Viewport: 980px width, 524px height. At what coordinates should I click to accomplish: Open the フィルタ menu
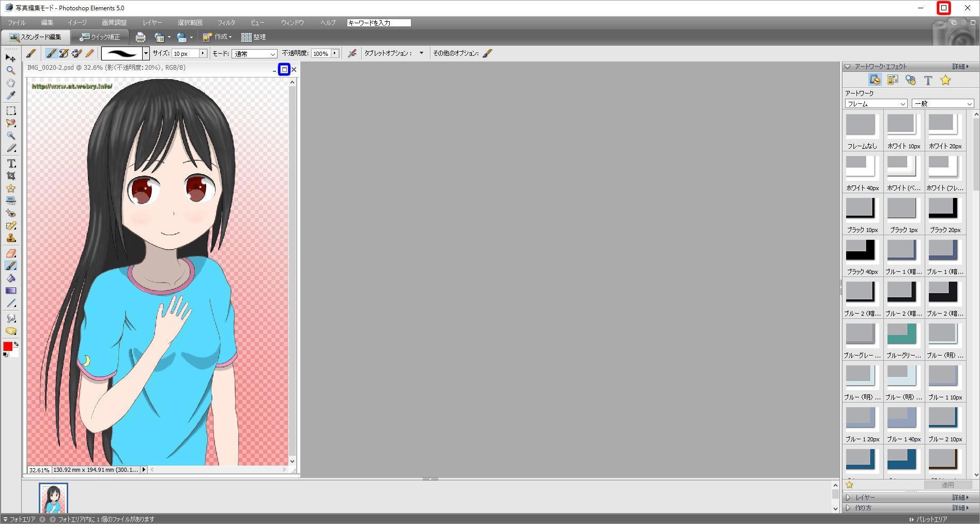click(226, 23)
